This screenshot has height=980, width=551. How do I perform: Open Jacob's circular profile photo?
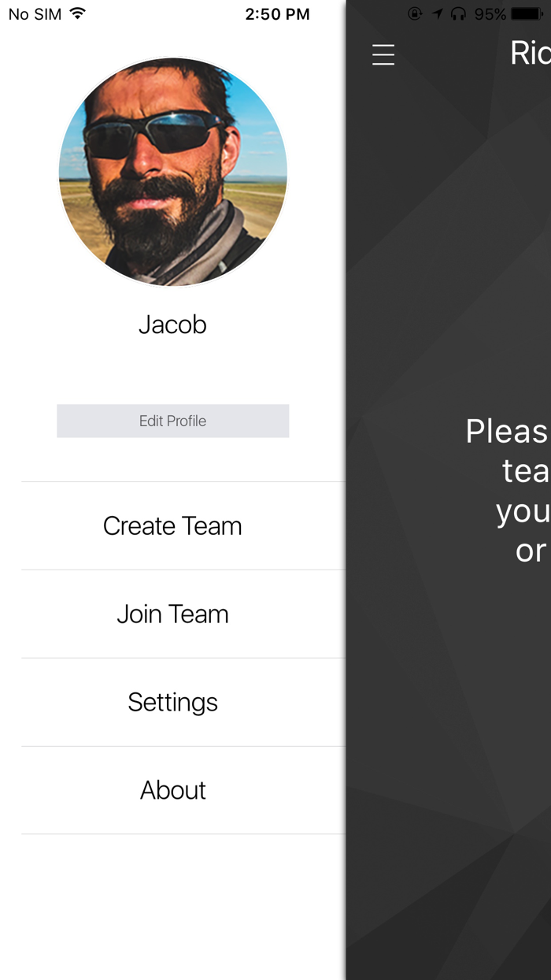point(173,172)
